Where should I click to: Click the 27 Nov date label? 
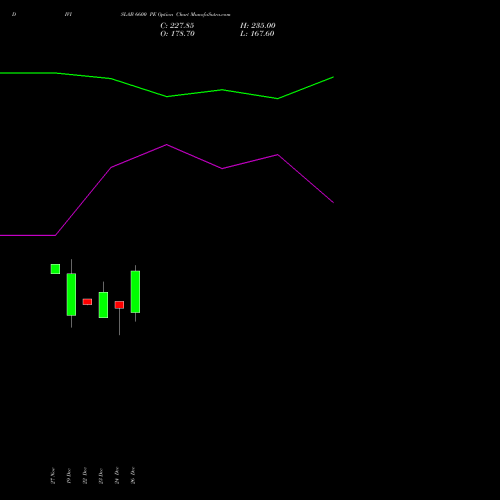coord(53,476)
